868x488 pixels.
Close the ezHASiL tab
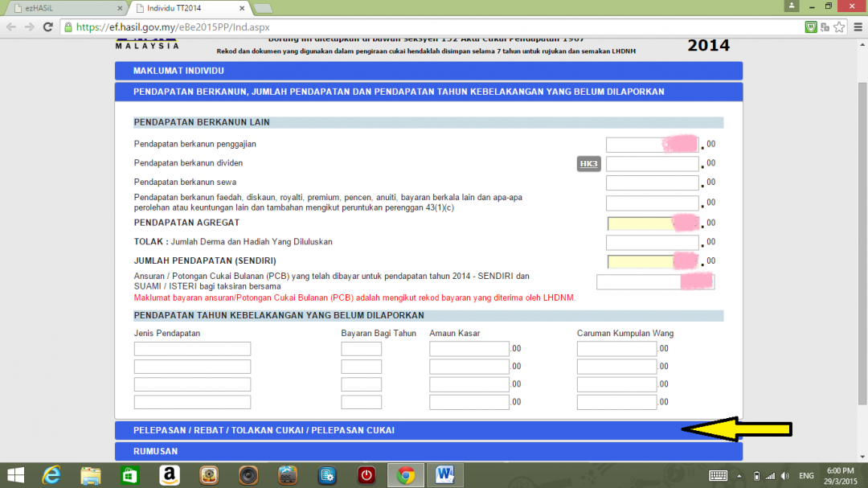point(120,8)
